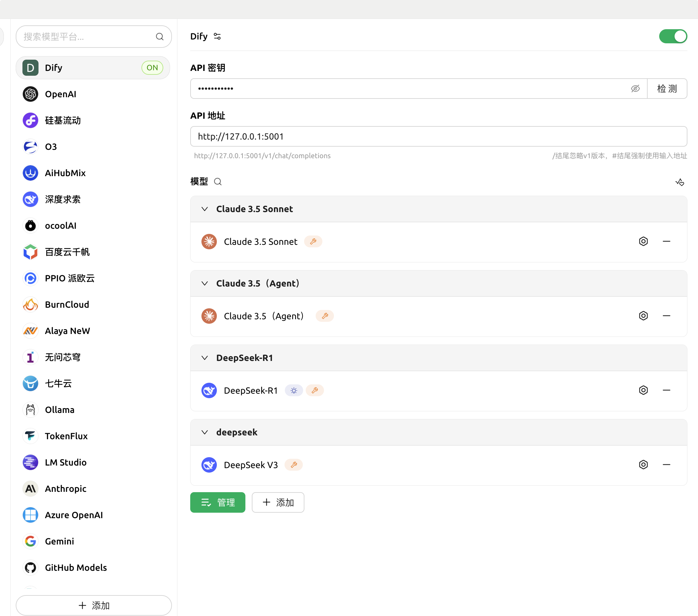Remove DeepSeek-R1 model with minus icon

click(666, 390)
